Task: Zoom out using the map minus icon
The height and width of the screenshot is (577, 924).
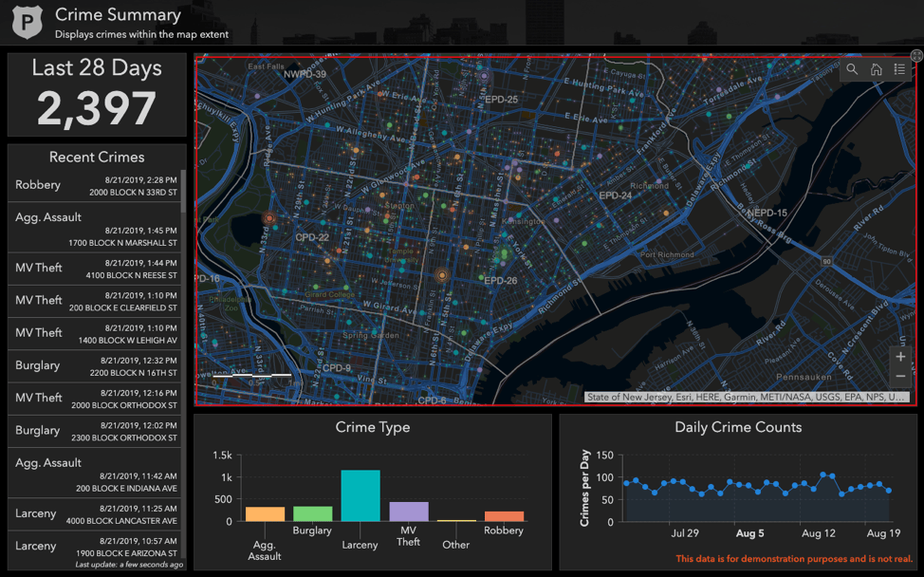Action: click(899, 376)
